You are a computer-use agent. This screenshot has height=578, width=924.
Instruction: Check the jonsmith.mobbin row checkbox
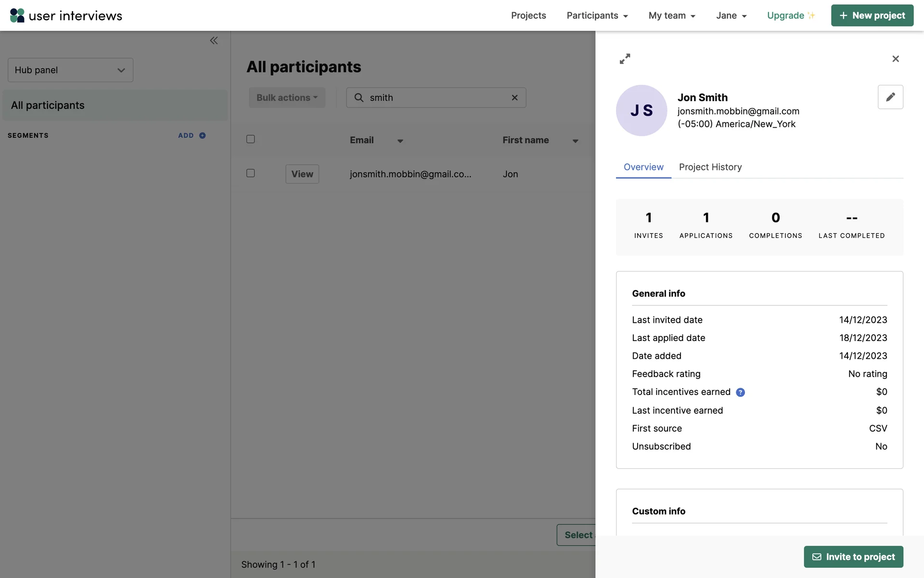click(251, 173)
